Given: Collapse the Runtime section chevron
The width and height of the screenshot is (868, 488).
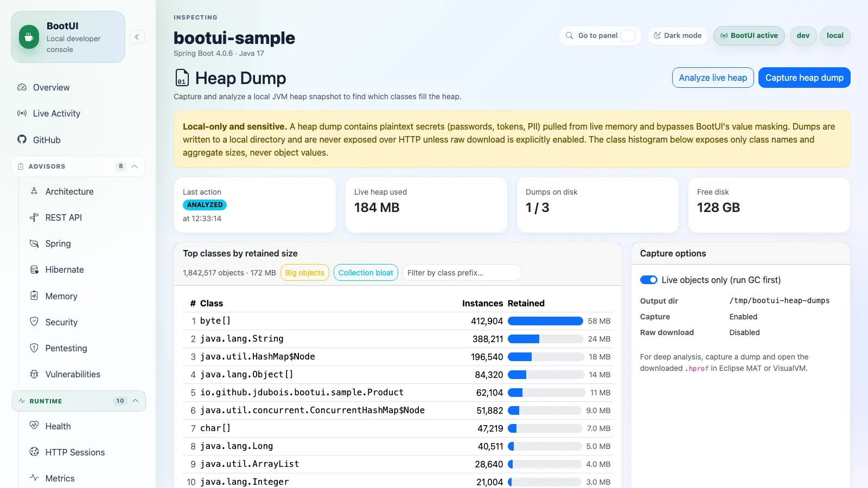Looking at the screenshot, I should (x=136, y=401).
